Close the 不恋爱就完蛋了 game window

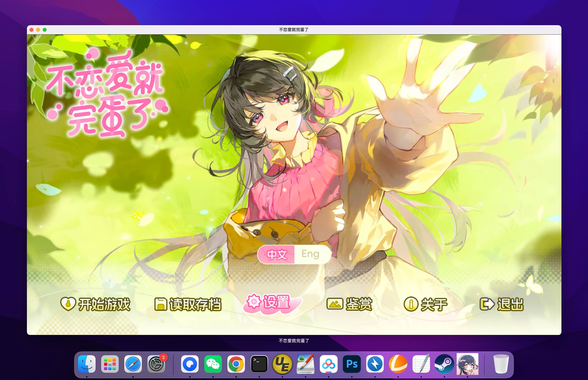tap(32, 30)
